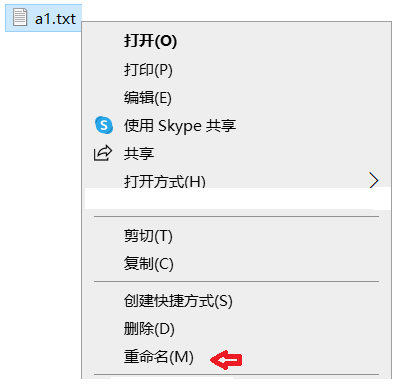Screen dimensions: 405x387
Task: Click the blank whited-out row below 打开方式(H)
Action: (237, 199)
